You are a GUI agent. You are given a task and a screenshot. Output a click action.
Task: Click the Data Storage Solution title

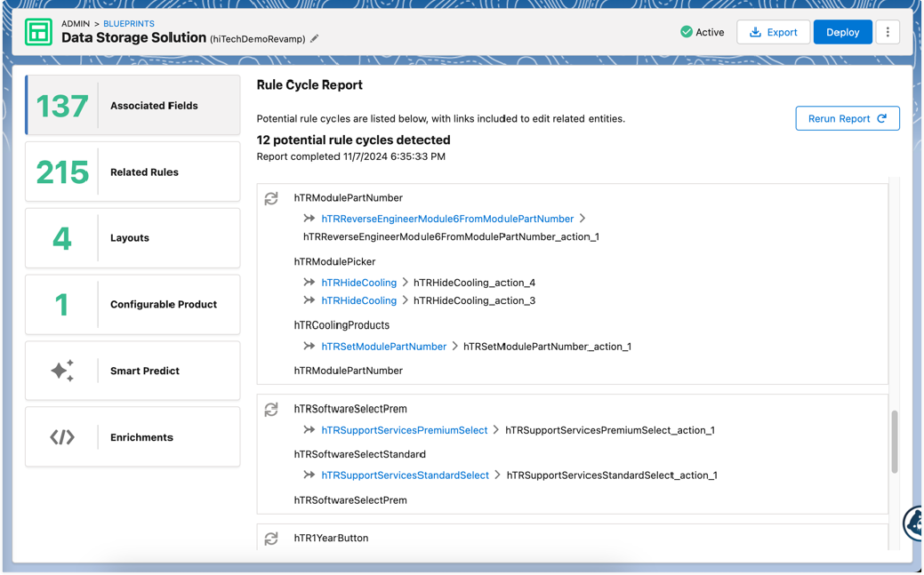point(133,37)
